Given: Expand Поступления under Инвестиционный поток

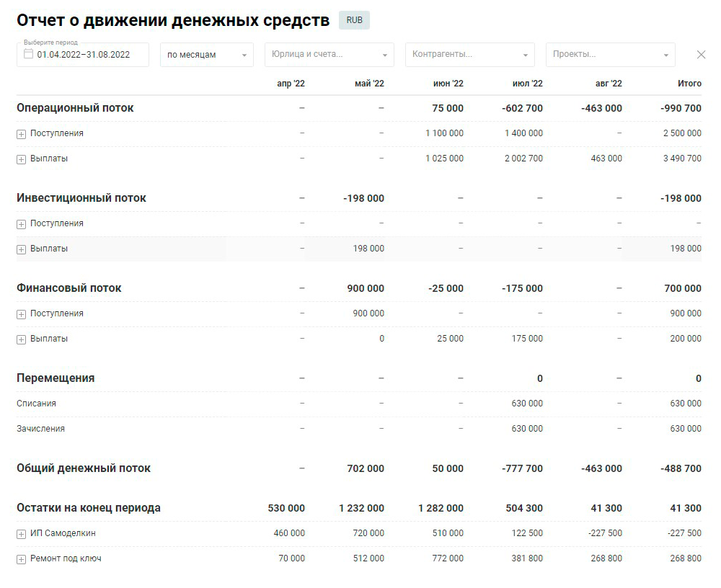Looking at the screenshot, I should [21, 224].
